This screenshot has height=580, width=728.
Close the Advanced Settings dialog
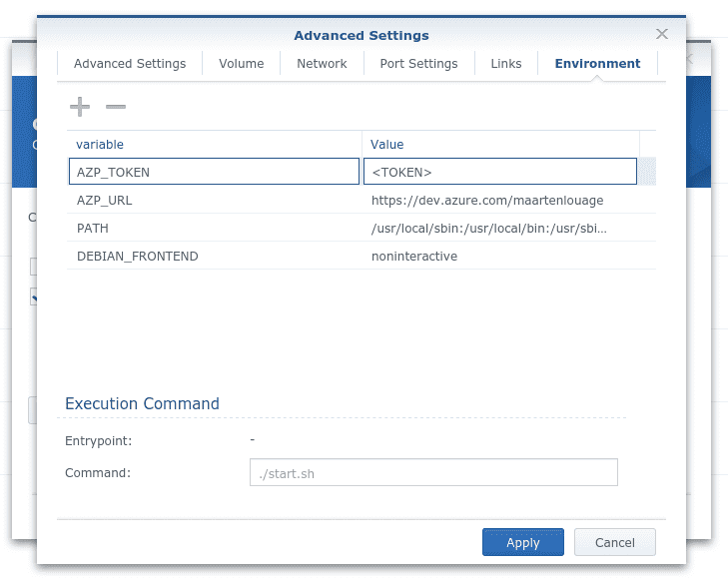[x=662, y=34]
